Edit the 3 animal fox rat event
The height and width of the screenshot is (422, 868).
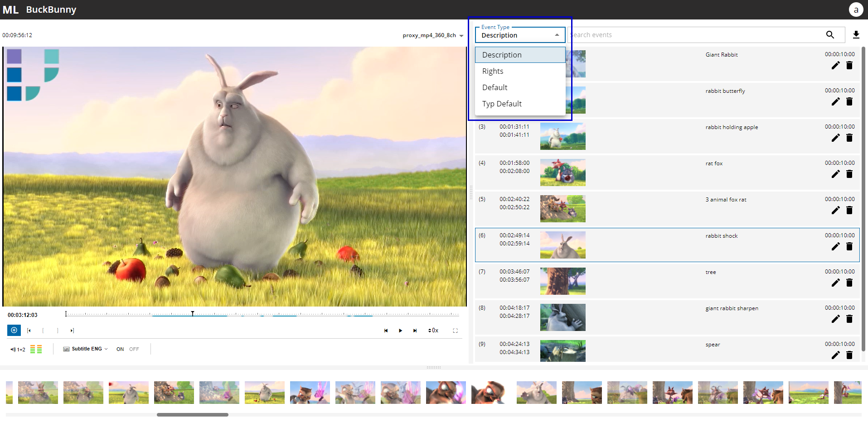click(835, 210)
